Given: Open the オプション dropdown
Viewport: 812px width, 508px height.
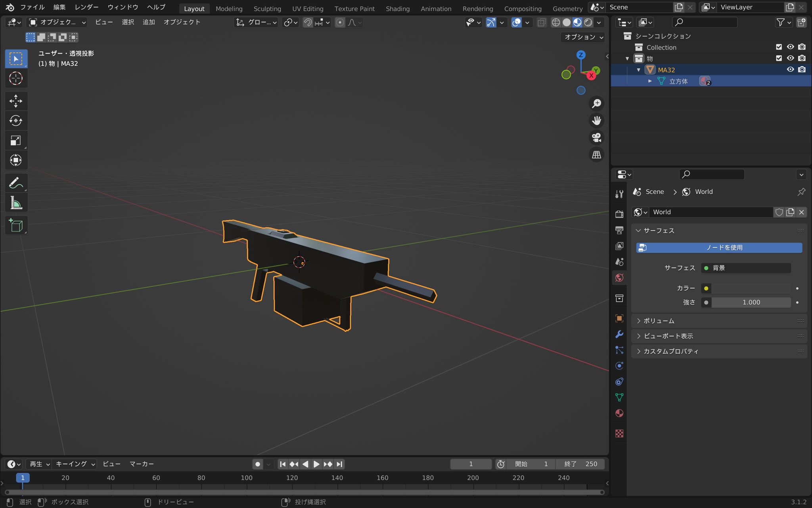Looking at the screenshot, I should click(x=583, y=37).
